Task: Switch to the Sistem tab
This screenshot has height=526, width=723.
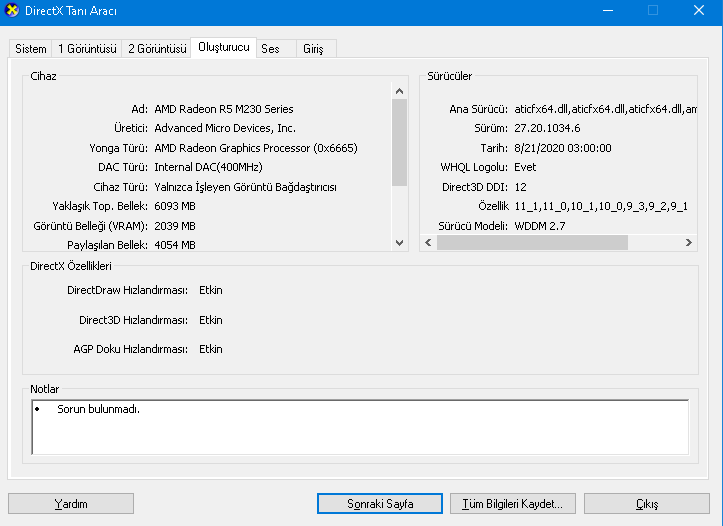Action: 30,49
